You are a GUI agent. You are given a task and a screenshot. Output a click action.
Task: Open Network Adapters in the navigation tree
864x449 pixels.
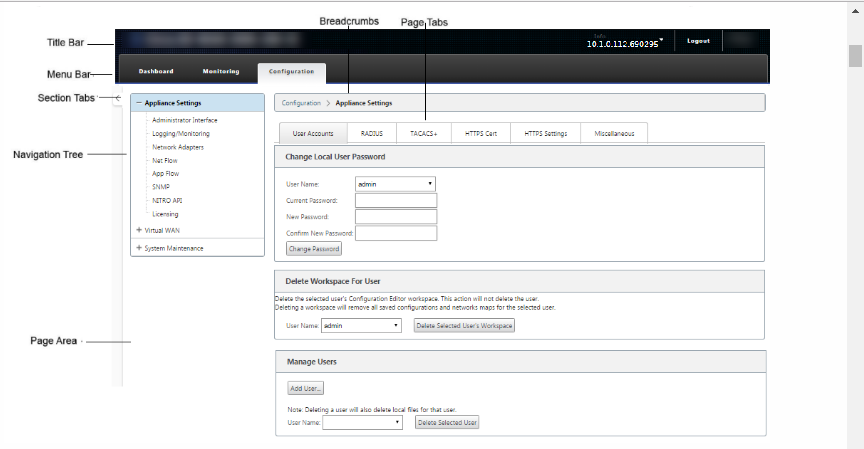pos(178,147)
